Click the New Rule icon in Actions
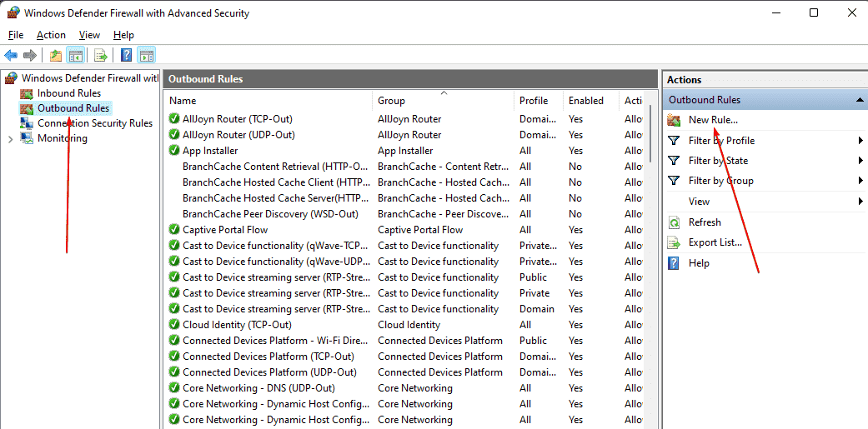868x429 pixels. tap(674, 120)
